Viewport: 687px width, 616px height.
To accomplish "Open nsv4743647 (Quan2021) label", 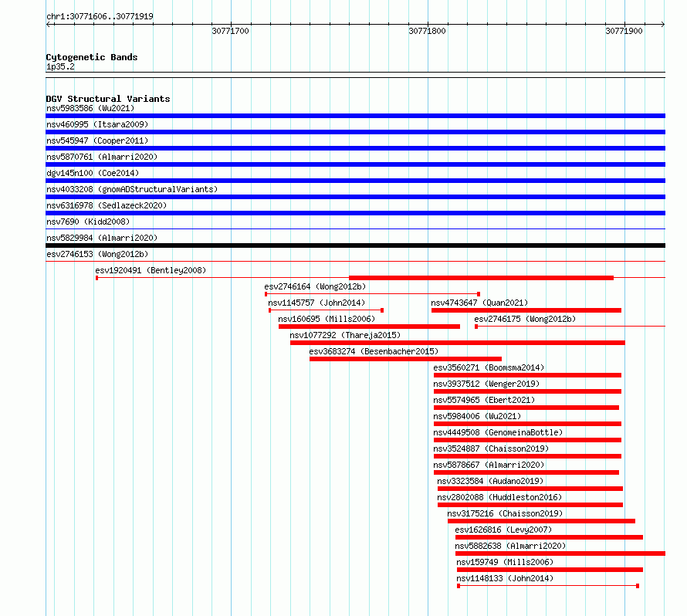I will pyautogui.click(x=479, y=303).
